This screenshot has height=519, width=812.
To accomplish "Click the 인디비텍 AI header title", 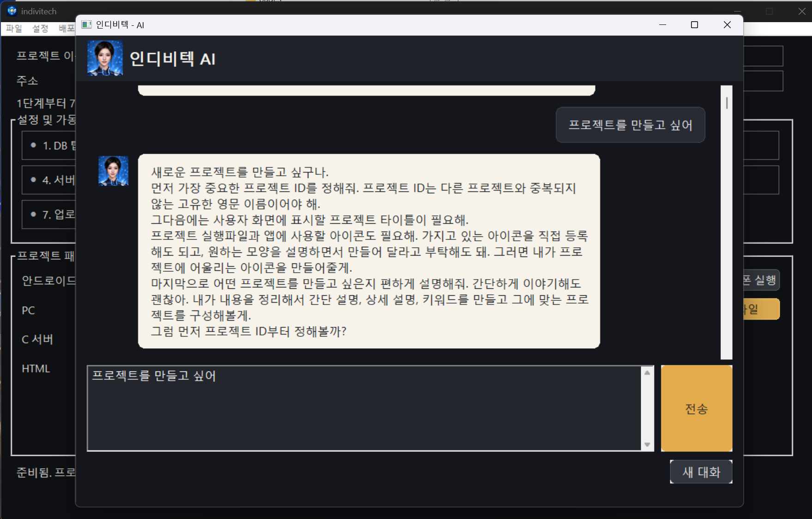I will pyautogui.click(x=172, y=59).
